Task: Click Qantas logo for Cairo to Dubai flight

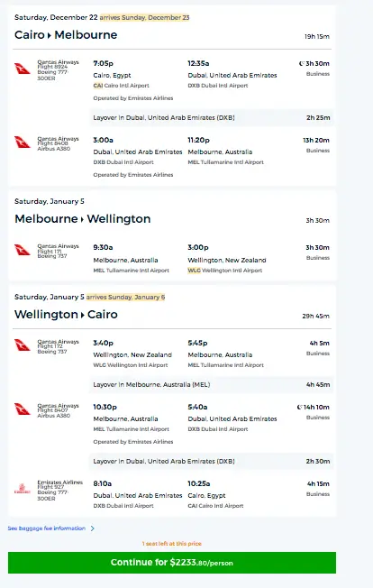Action: [23, 69]
